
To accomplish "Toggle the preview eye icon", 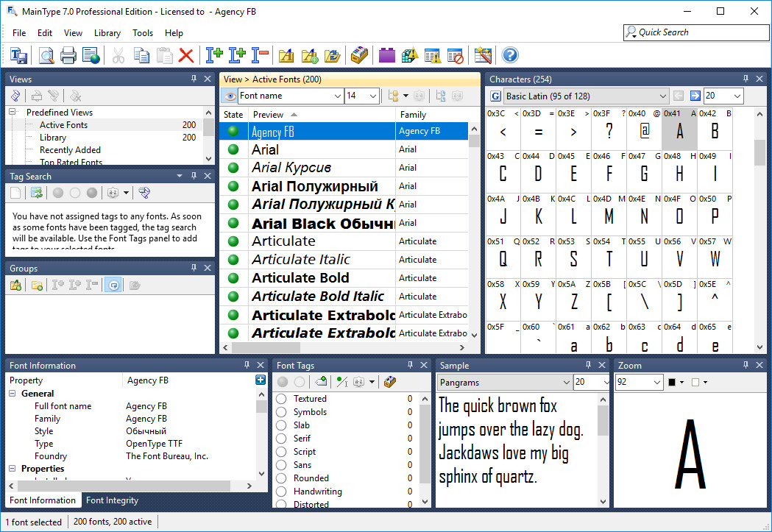I will (230, 96).
